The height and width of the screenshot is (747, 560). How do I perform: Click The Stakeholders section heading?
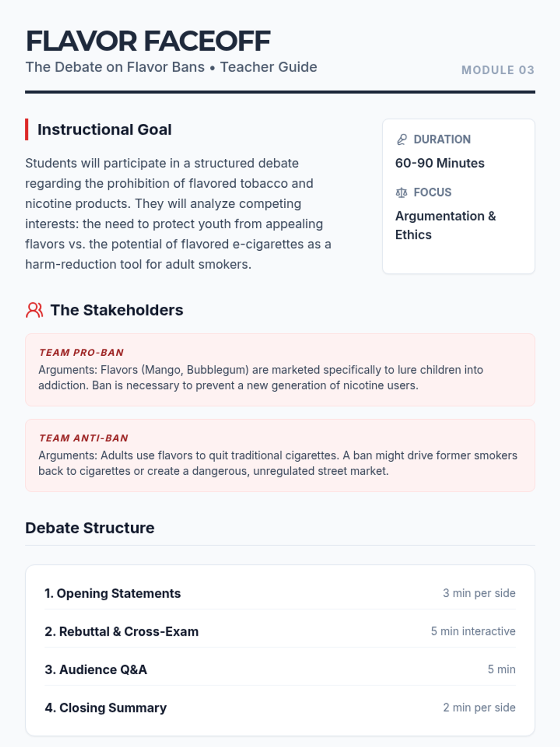pyautogui.click(x=117, y=310)
